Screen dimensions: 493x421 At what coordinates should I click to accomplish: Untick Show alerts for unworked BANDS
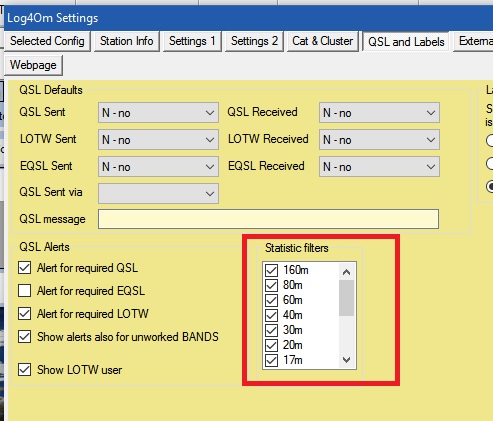[x=25, y=337]
